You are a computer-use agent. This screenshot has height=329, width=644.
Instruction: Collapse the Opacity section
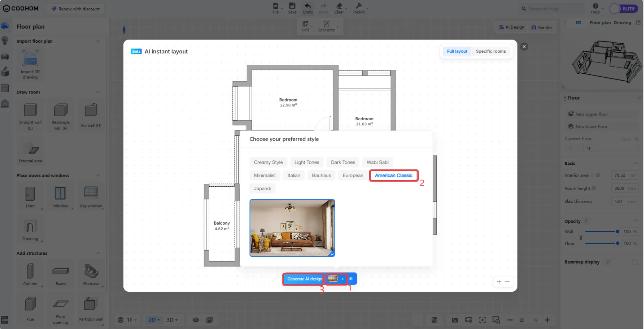point(636,221)
